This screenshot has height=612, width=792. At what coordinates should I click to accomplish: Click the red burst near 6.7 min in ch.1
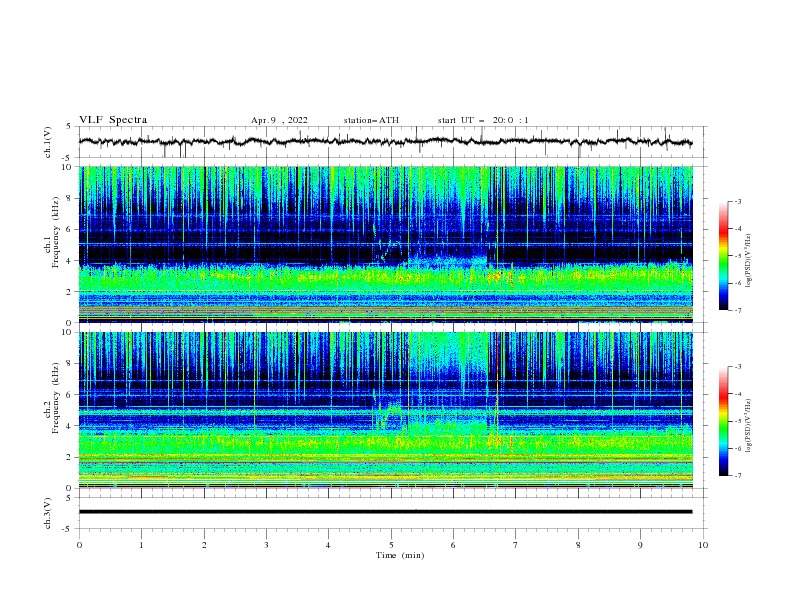coord(495,276)
